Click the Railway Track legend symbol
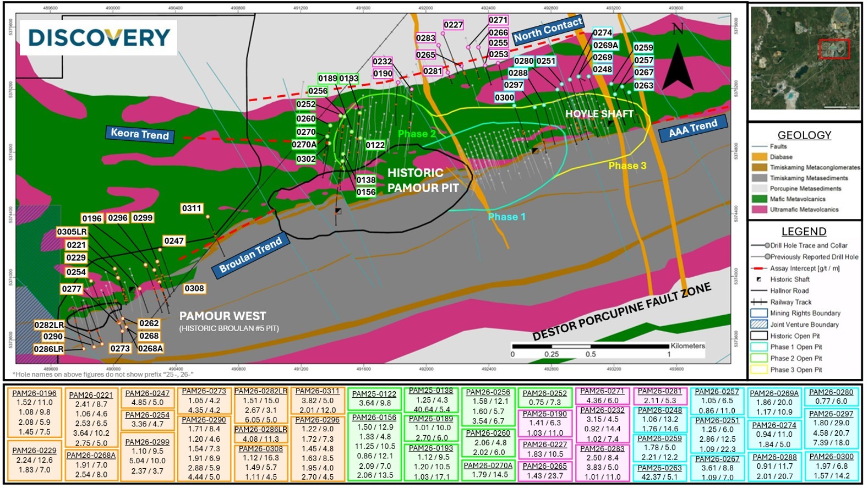868x488 pixels. pos(759,302)
